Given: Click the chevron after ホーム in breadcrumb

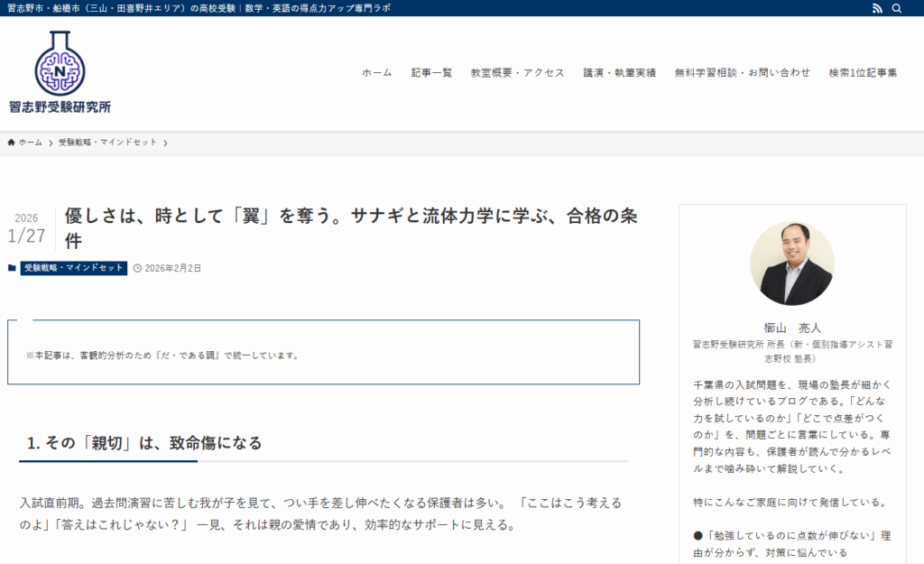Looking at the screenshot, I should point(51,143).
